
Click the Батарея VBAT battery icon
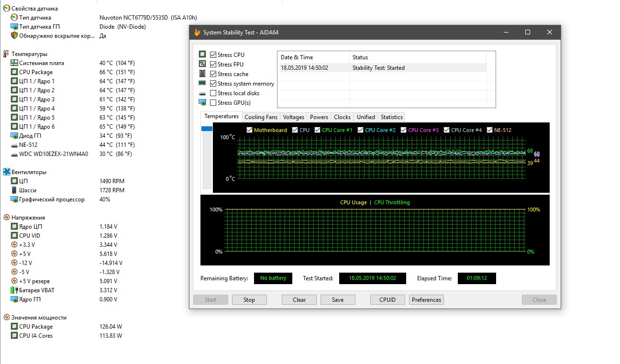14,290
